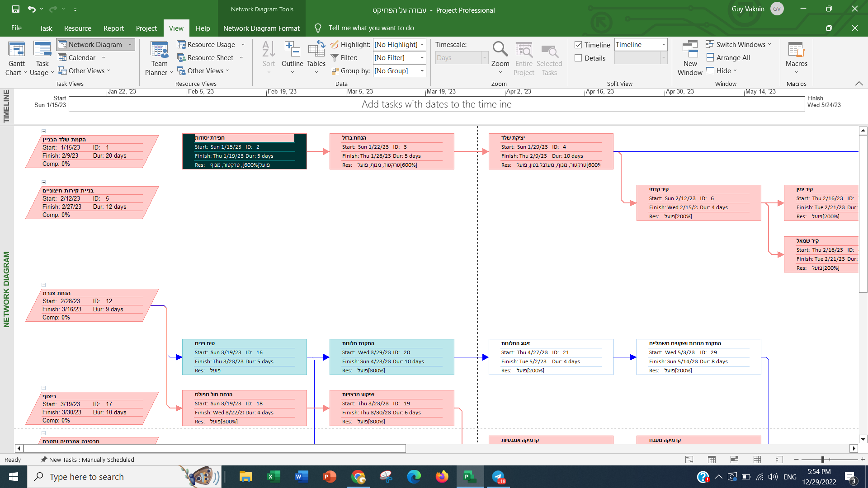The width and height of the screenshot is (868, 488).
Task: Open the Group by dropdown
Action: click(x=422, y=70)
